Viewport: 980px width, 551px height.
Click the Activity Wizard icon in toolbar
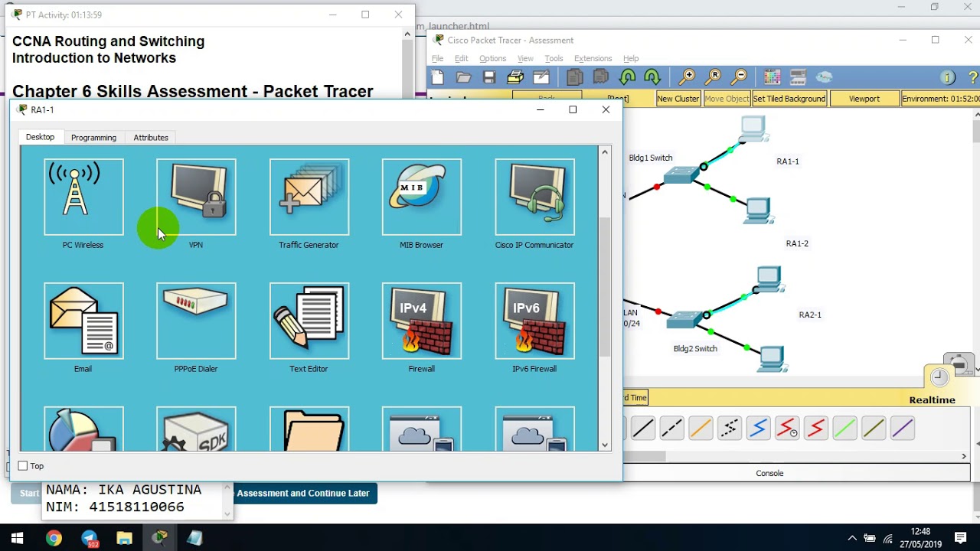[541, 77]
